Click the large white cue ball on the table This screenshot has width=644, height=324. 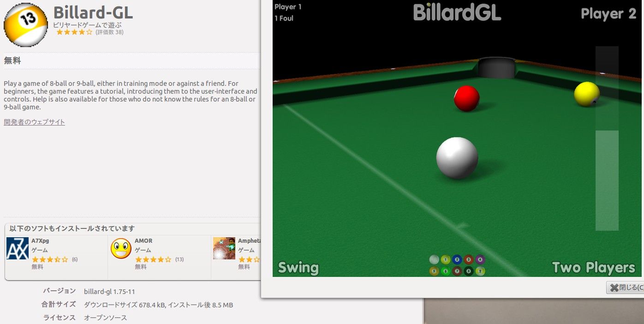pyautogui.click(x=457, y=158)
